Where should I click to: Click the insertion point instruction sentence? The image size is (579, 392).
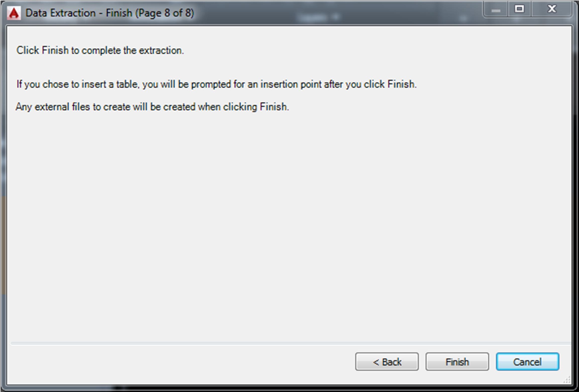(216, 84)
